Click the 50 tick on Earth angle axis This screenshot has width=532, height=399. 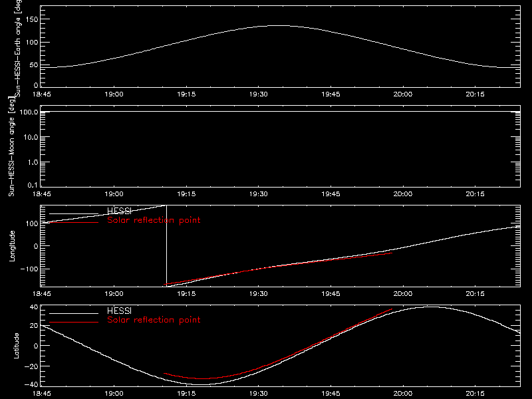(34, 65)
